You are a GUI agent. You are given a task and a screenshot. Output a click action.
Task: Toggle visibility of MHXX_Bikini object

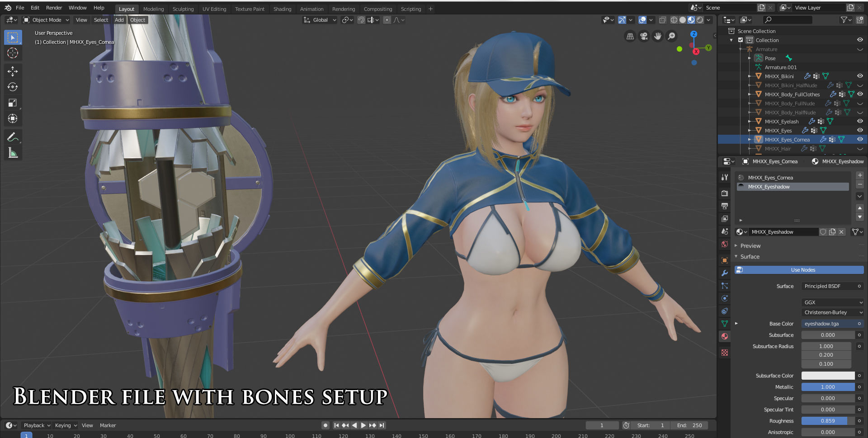[860, 76]
